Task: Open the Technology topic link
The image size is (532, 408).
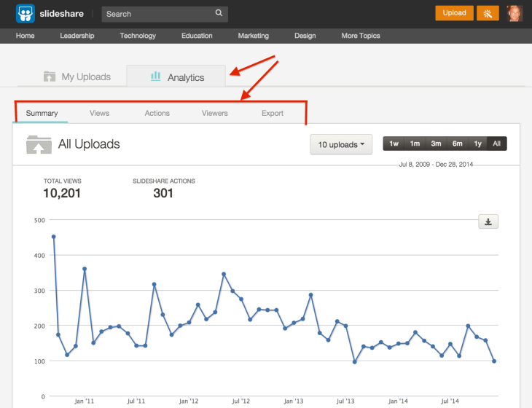Action: [138, 36]
